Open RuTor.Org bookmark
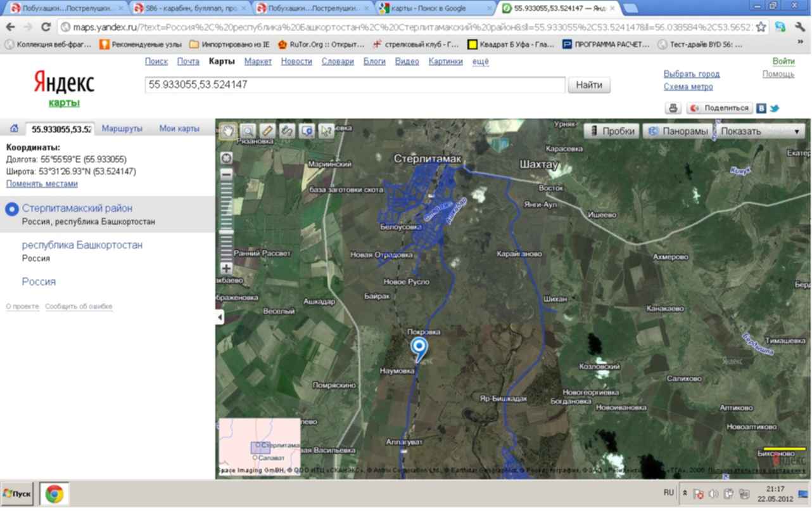This screenshot has height=511, width=812. pyautogui.click(x=321, y=44)
